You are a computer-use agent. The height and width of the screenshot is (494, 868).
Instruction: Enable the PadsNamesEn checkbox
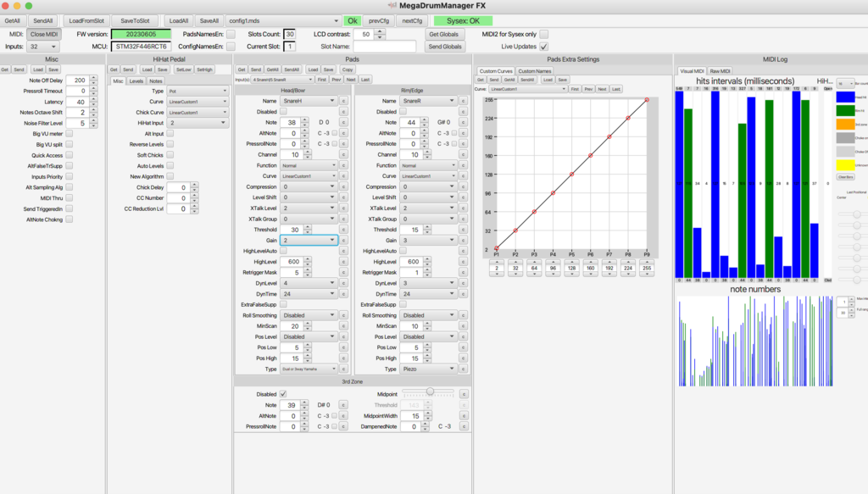click(231, 34)
